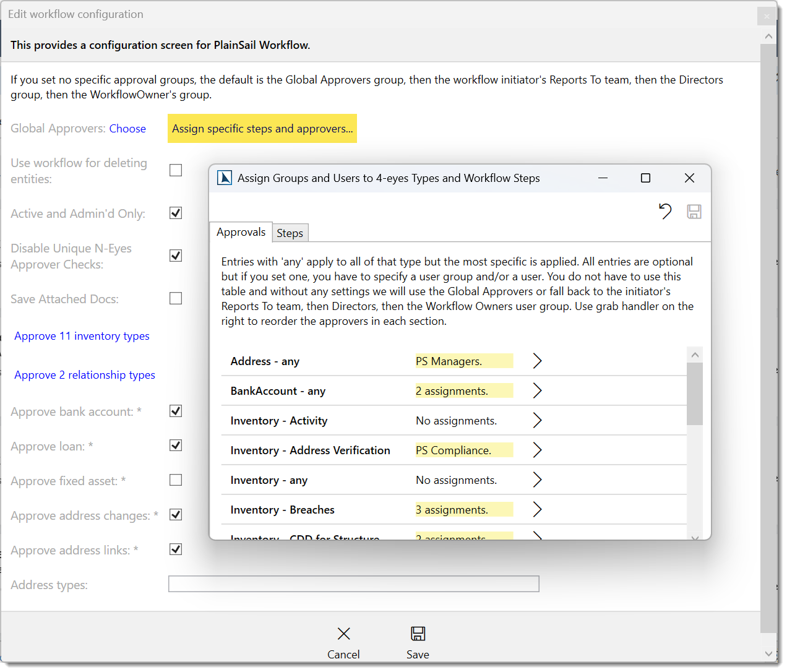Open the 'BankAccount - any' assignments chevron

(x=536, y=390)
